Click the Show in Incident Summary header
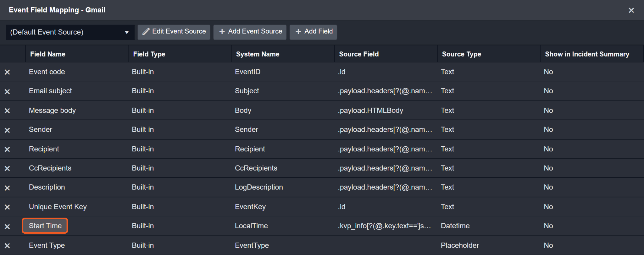The height and width of the screenshot is (255, 644). coord(587,54)
